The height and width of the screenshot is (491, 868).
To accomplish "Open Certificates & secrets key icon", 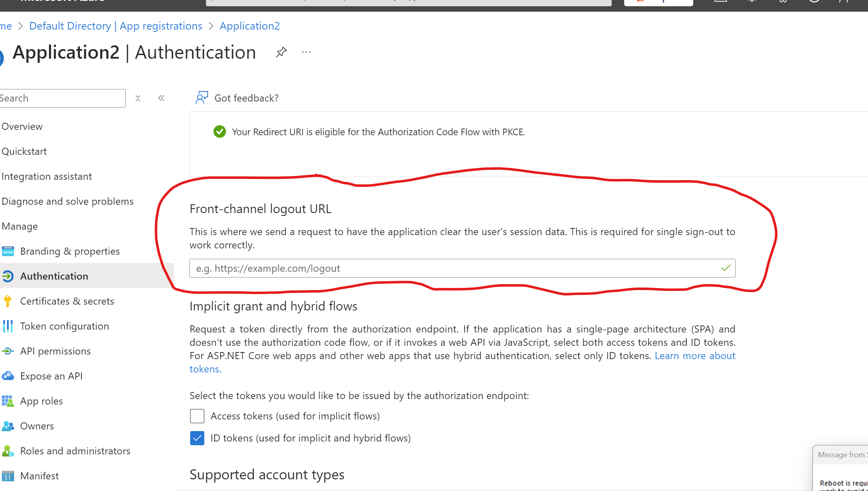I will pos(8,301).
